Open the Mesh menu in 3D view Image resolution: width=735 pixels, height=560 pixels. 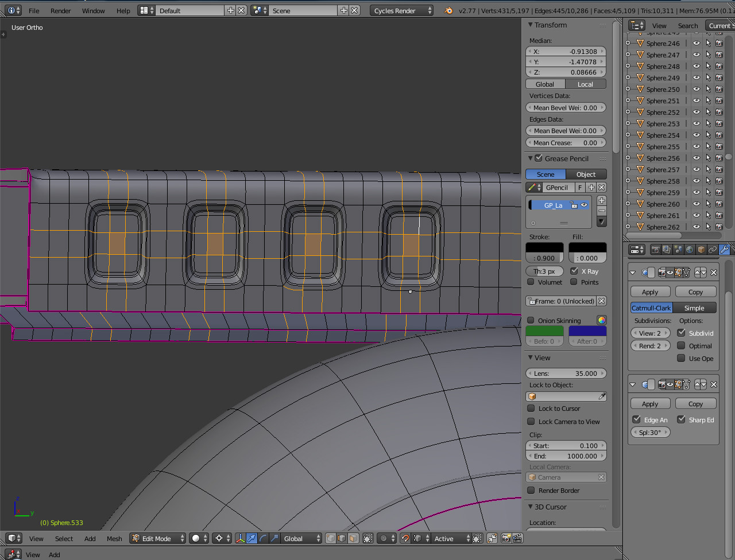tap(114, 538)
